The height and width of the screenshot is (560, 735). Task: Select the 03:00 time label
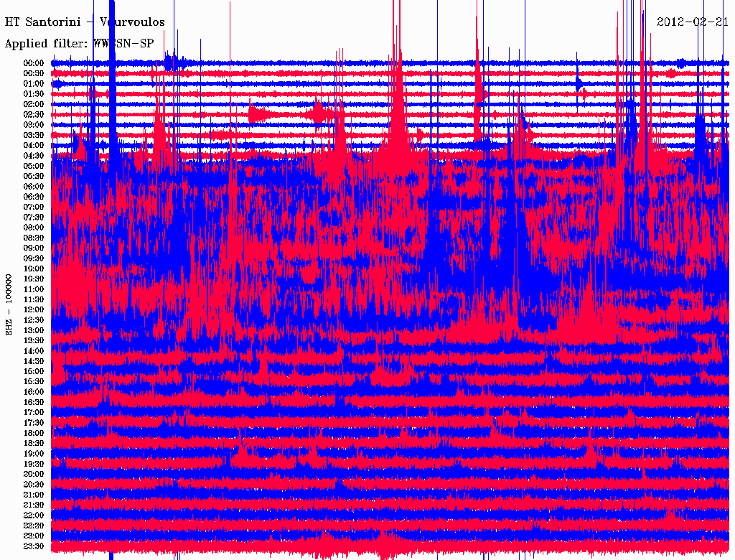(x=34, y=125)
